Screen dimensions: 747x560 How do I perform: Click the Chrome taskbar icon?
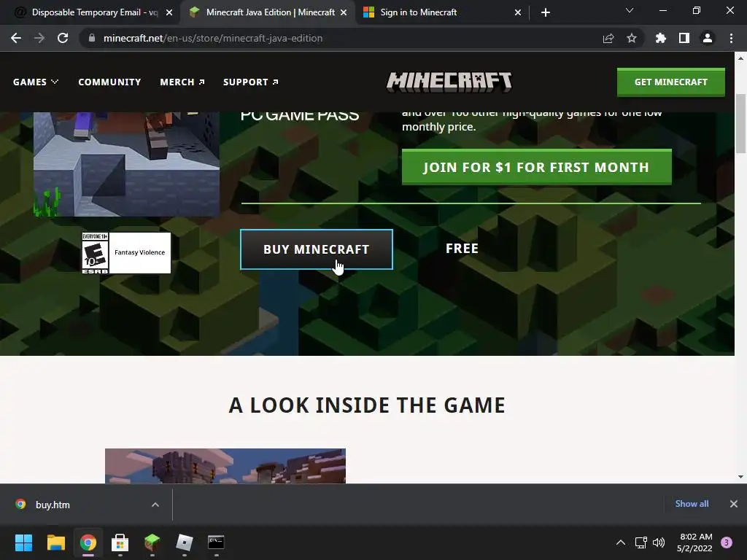[88, 542]
